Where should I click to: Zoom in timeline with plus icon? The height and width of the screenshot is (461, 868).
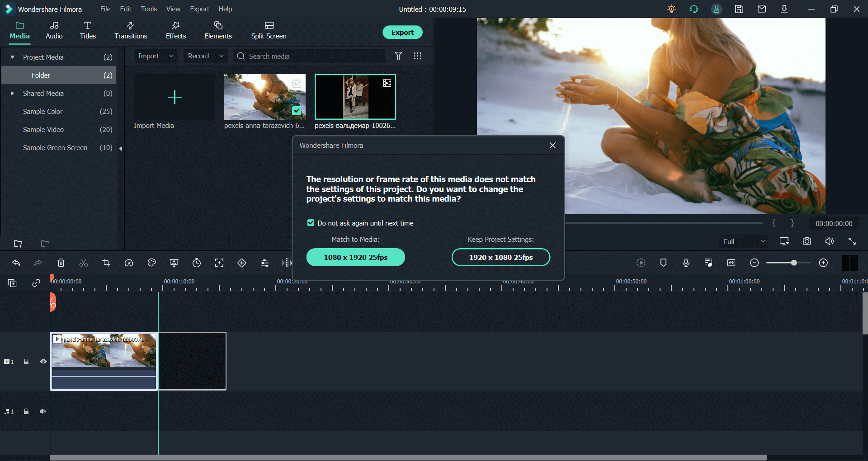point(823,263)
